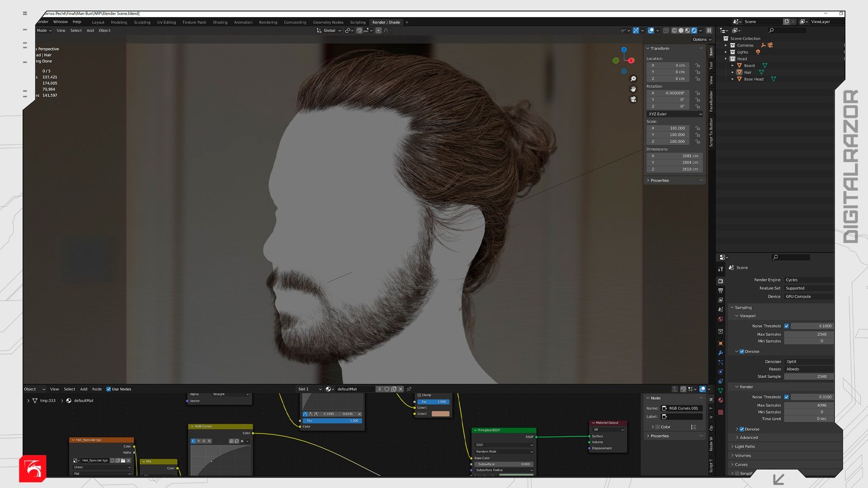This screenshot has width=868, height=488.
Task: Uncheck the Use Nodes checkbox
Action: pyautogui.click(x=108, y=389)
